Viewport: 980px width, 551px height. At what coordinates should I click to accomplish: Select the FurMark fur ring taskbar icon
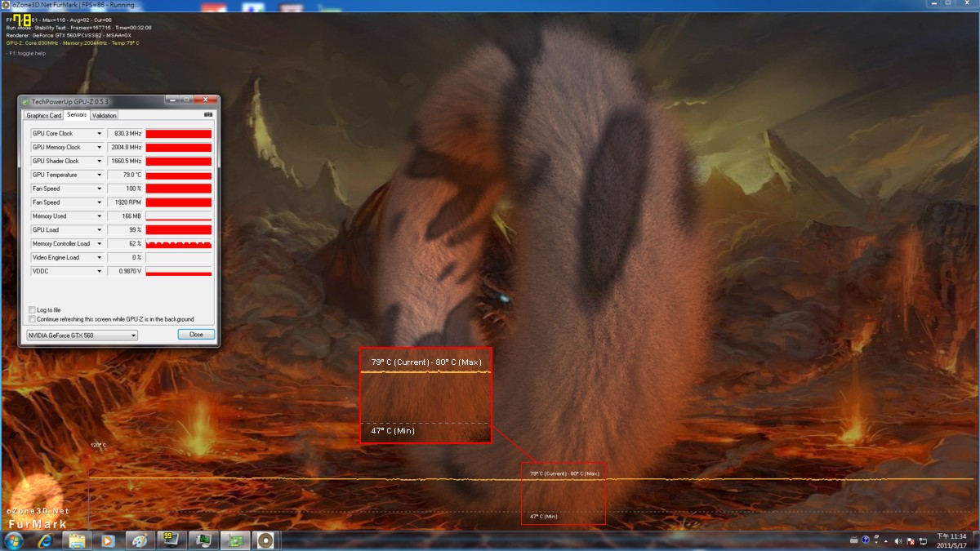pos(265,540)
